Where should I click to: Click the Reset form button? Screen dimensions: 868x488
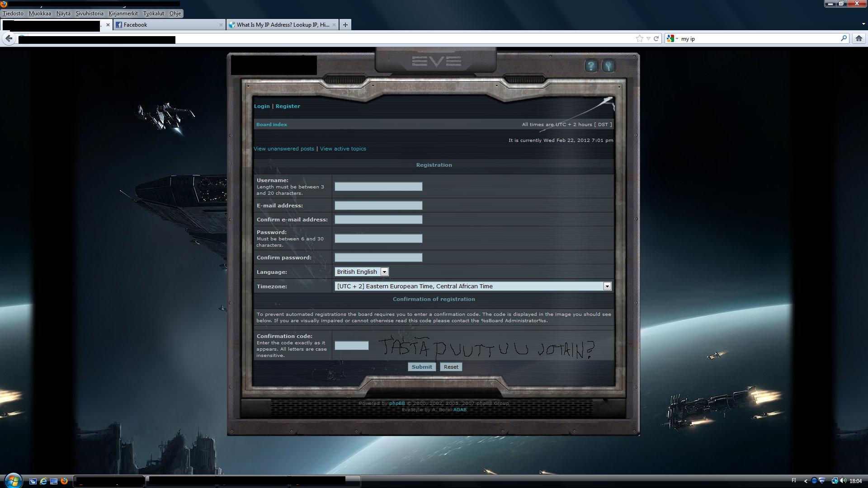click(x=451, y=367)
